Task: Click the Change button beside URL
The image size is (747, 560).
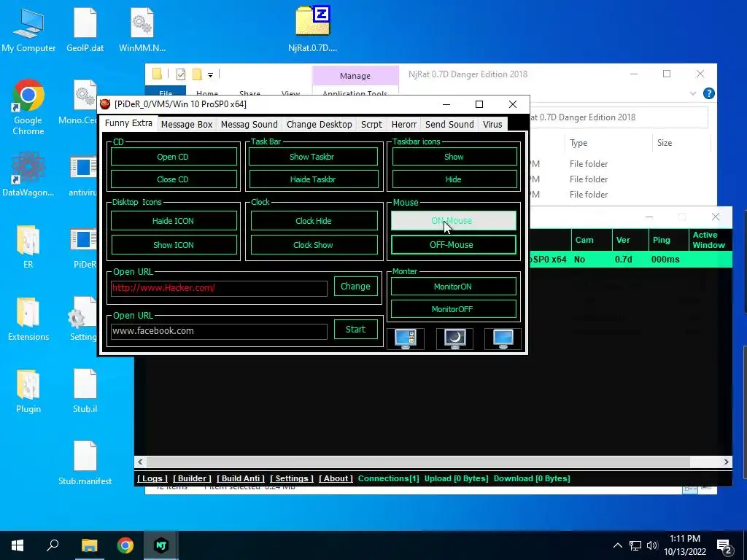Action: (355, 286)
